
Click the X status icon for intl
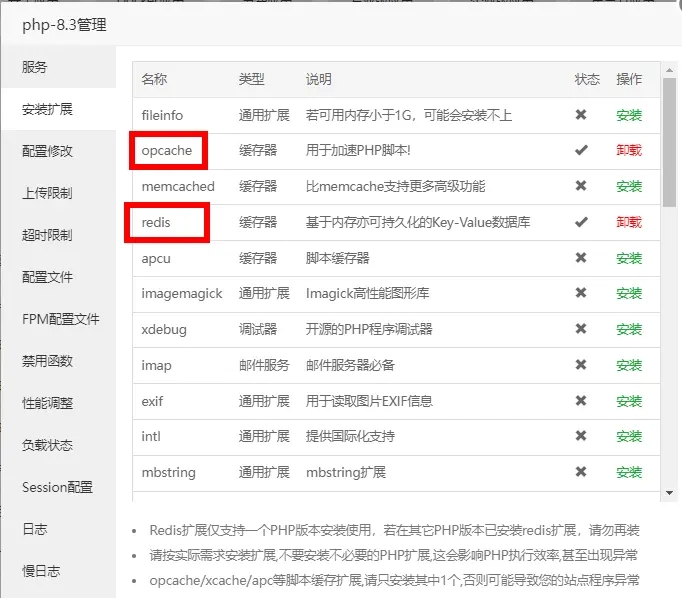coord(581,435)
